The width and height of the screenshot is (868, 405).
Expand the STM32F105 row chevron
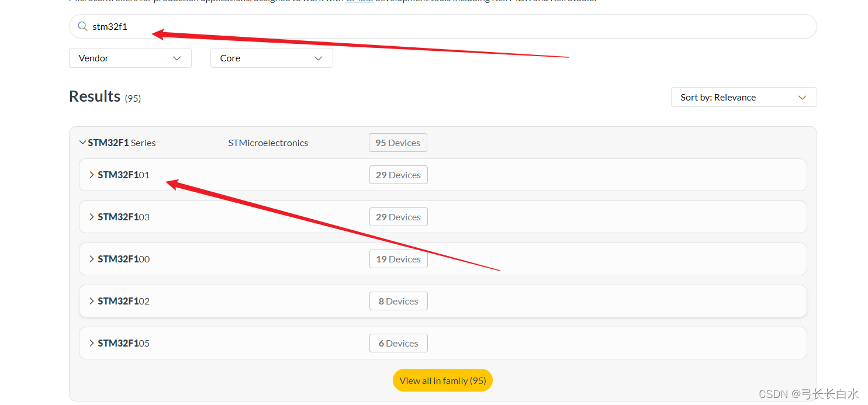[91, 343]
